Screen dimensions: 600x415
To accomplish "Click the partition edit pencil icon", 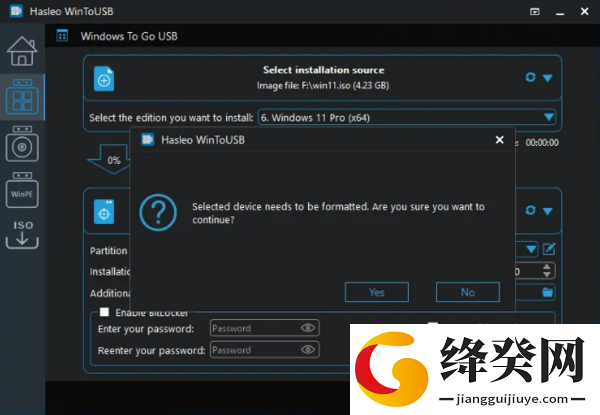I will tap(549, 249).
